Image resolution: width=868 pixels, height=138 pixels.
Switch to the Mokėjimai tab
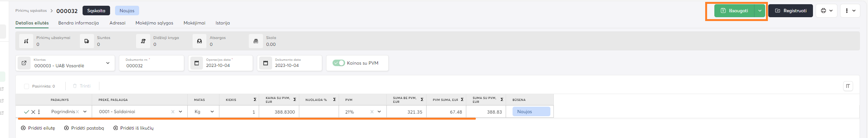click(x=194, y=23)
